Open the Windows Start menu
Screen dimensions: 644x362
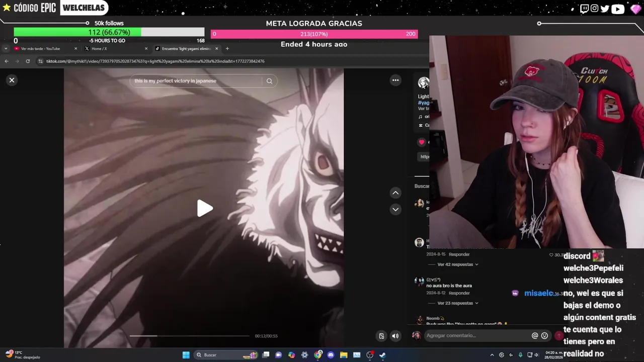[x=186, y=355]
